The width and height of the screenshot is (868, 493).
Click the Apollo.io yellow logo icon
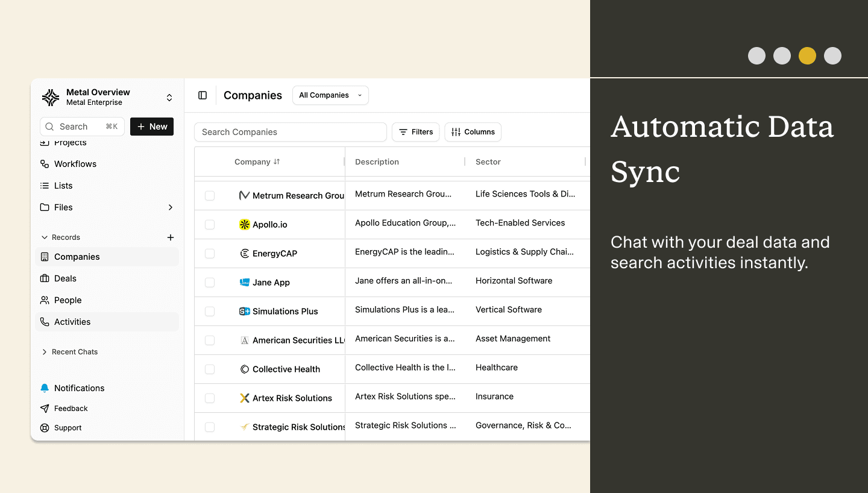coord(244,224)
